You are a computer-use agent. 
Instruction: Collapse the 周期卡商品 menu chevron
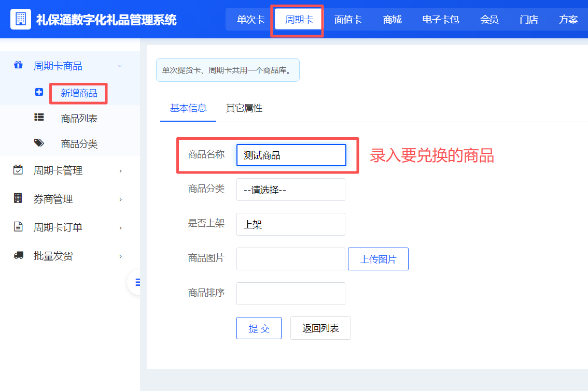(x=120, y=66)
